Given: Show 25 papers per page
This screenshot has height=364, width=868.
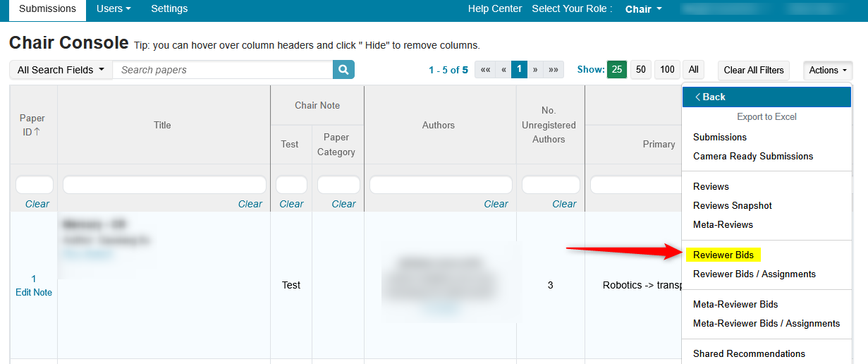Looking at the screenshot, I should [x=616, y=70].
